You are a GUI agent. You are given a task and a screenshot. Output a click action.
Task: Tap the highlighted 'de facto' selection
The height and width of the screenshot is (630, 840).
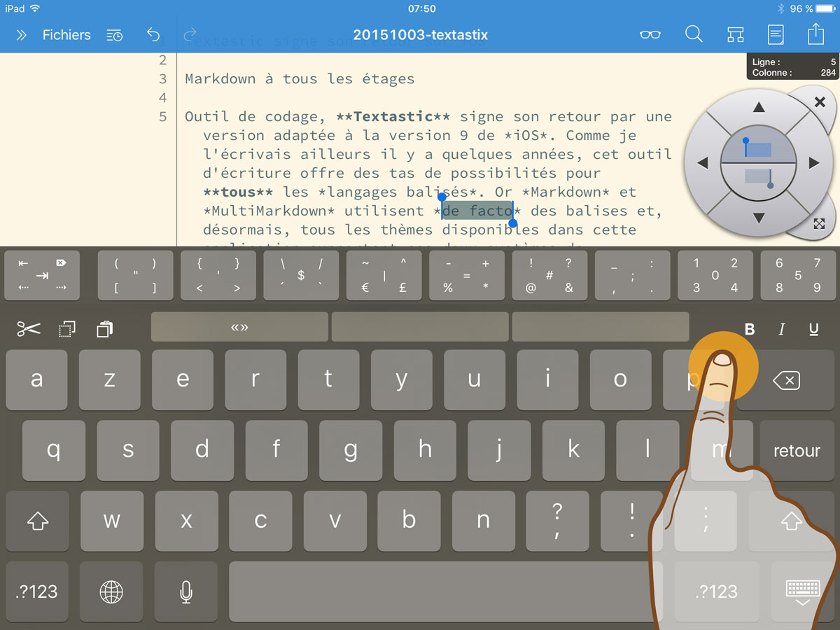point(477,211)
